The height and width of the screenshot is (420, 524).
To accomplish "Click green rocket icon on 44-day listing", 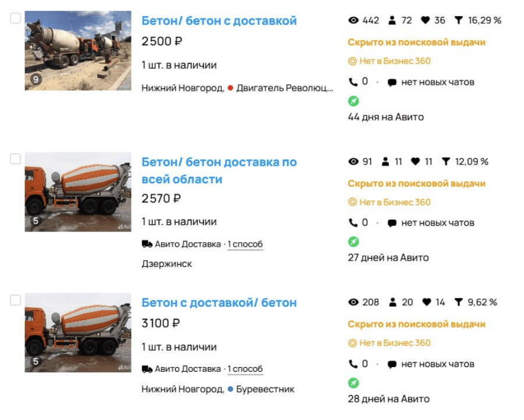I will pyautogui.click(x=353, y=101).
